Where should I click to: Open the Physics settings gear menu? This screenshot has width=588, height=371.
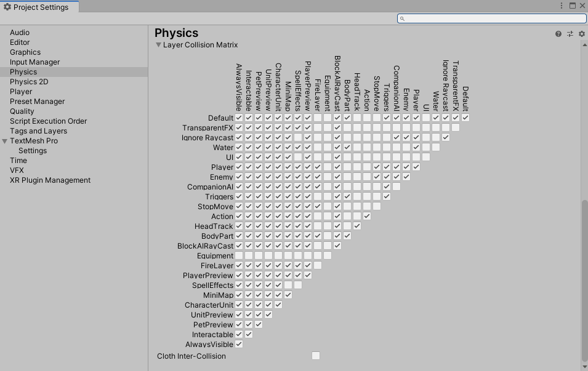coord(582,34)
